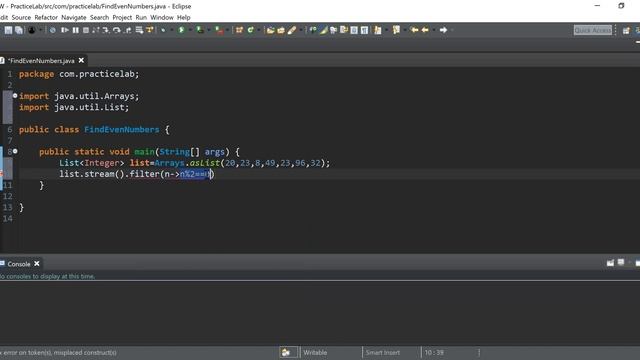The image size is (640, 360).
Task: Click the Disconnect debug icon
Action: point(96,30)
